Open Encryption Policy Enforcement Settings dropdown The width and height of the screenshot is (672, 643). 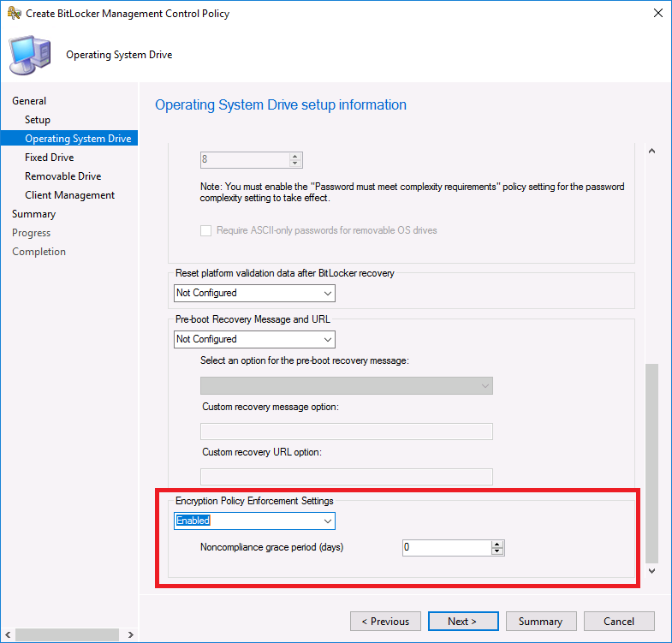254,521
